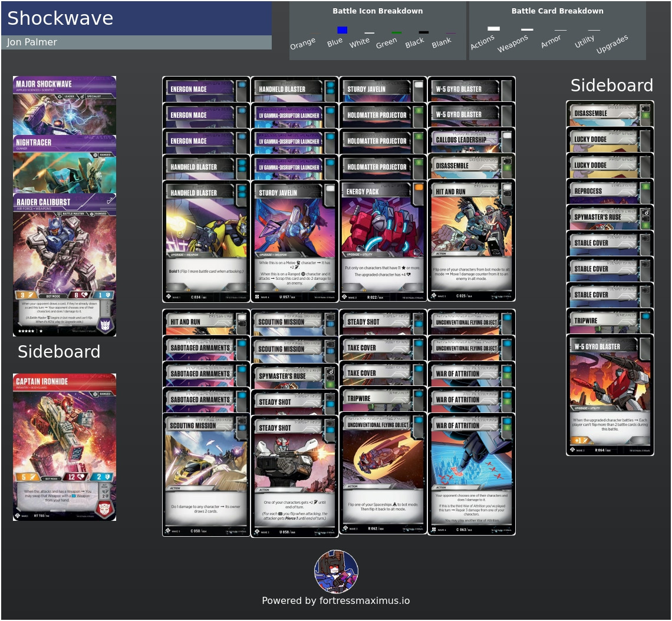
Task: Click the Upgrades legend label
Action: click(x=612, y=44)
